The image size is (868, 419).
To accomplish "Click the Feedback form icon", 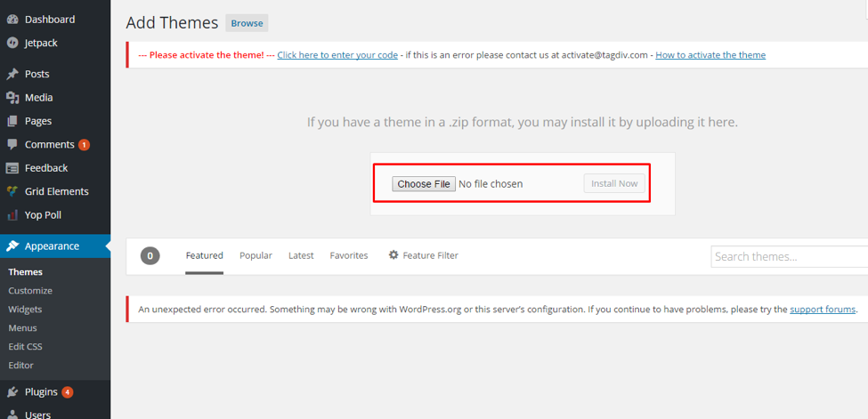I will pos(12,168).
